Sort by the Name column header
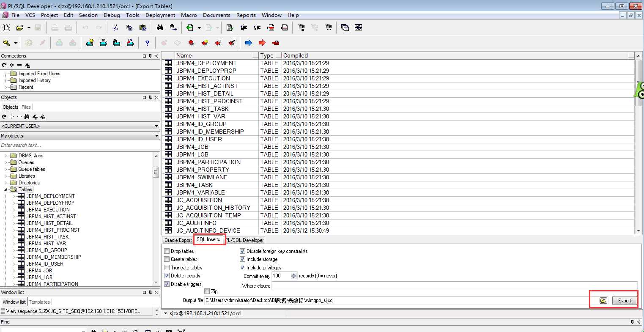The image size is (644, 332). click(216, 55)
